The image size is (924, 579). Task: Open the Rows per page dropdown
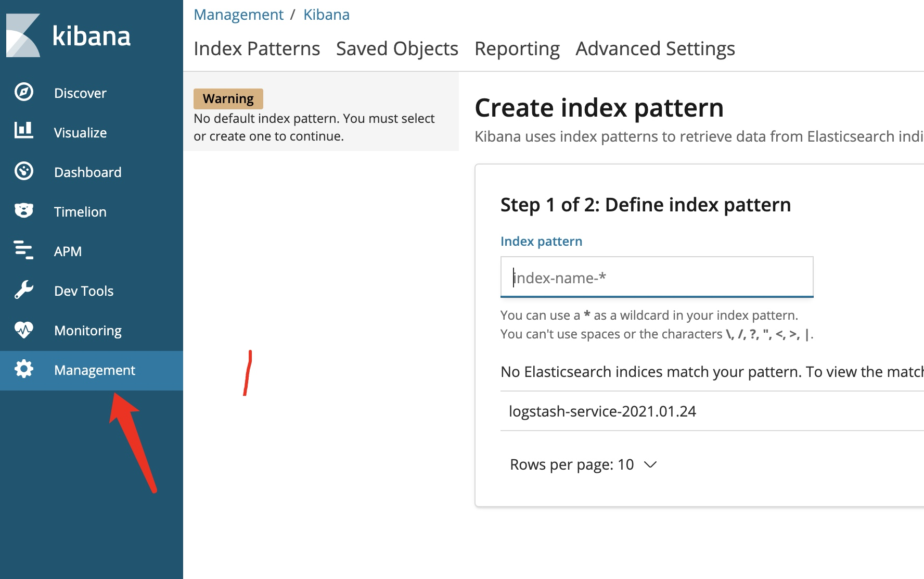point(583,464)
